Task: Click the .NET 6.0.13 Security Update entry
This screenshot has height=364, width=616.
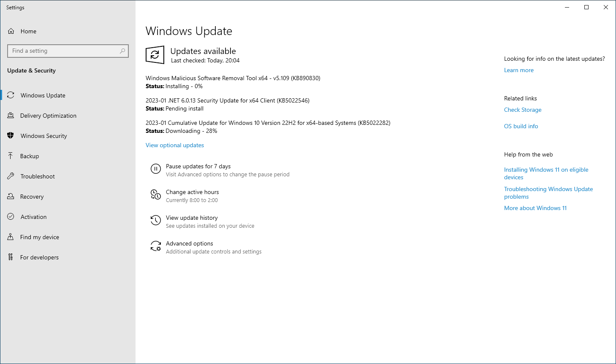Action: point(228,100)
